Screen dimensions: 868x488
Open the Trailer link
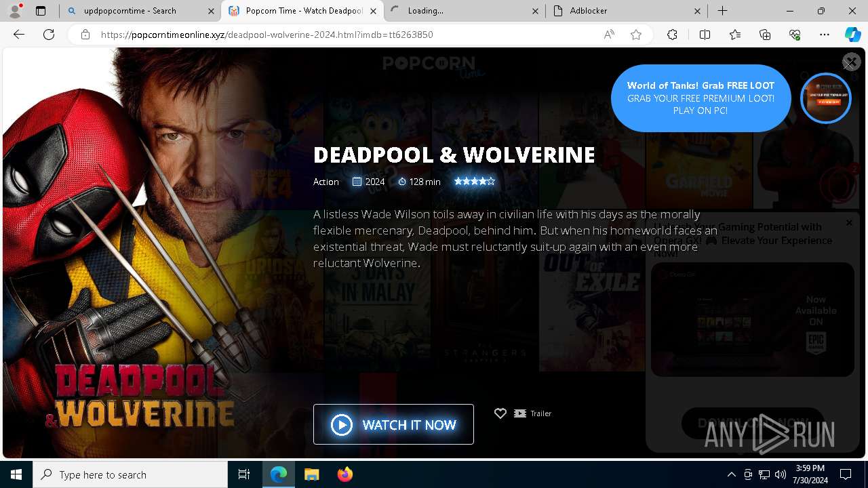point(533,413)
